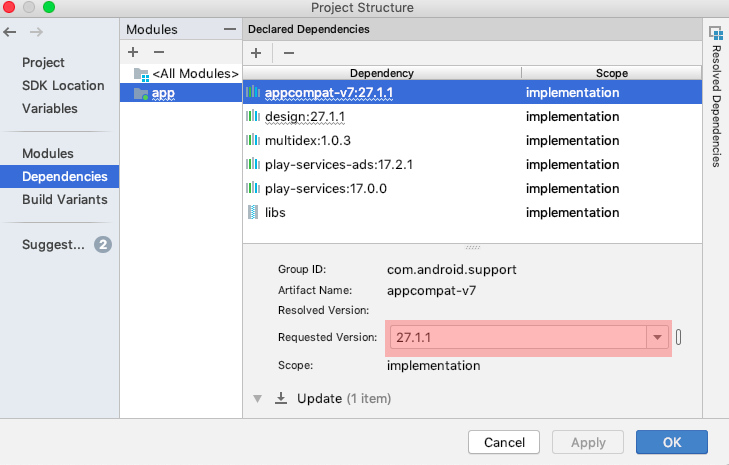This screenshot has height=465, width=729.
Task: Click the Requested Version text field
Action: [x=515, y=338]
